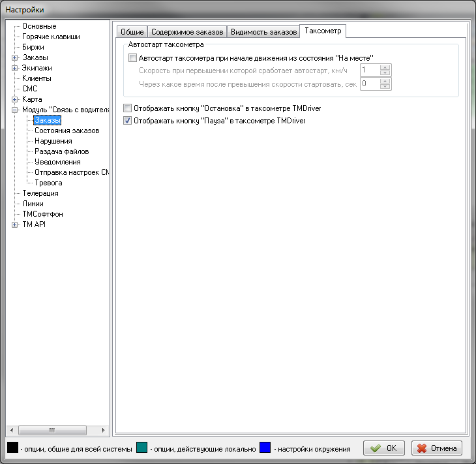The image size is (476, 464).
Task: Increase the autostart speed spinner value
Action: click(385, 67)
